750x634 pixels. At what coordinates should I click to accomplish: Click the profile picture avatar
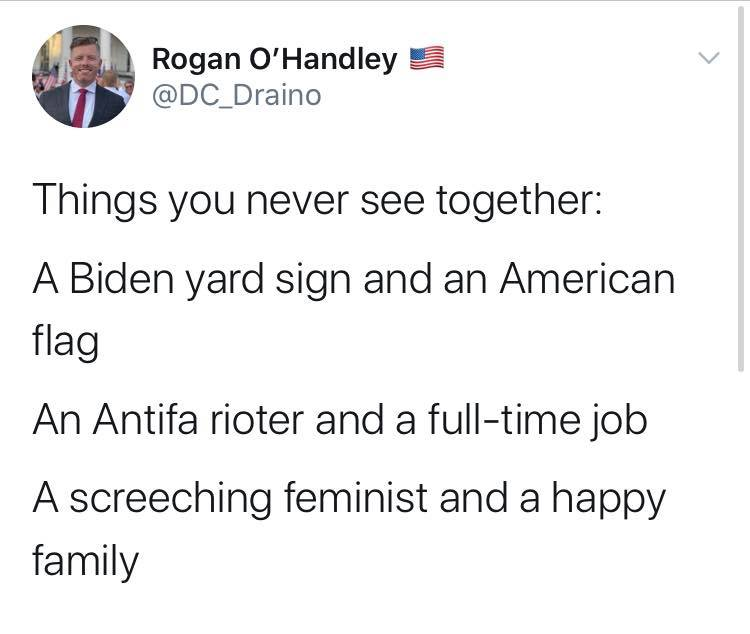click(x=83, y=78)
